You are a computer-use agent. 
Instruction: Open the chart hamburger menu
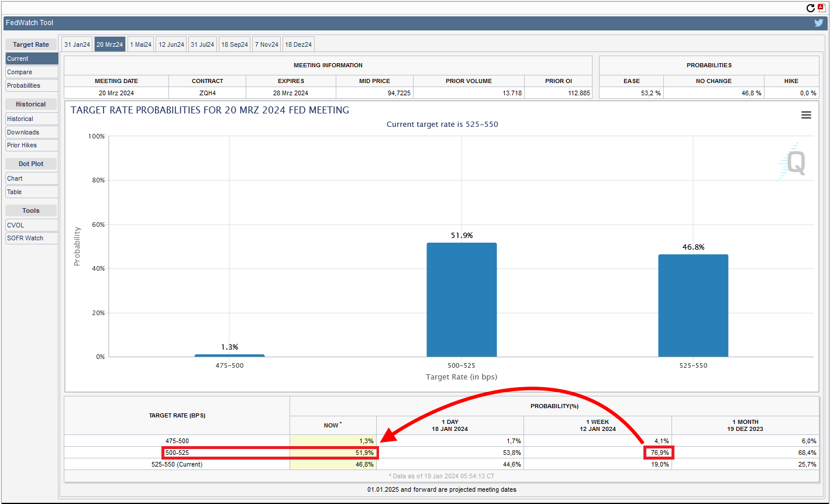(806, 115)
